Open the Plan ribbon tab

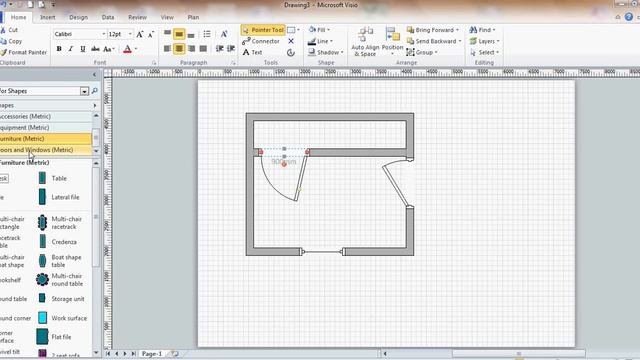(x=193, y=17)
